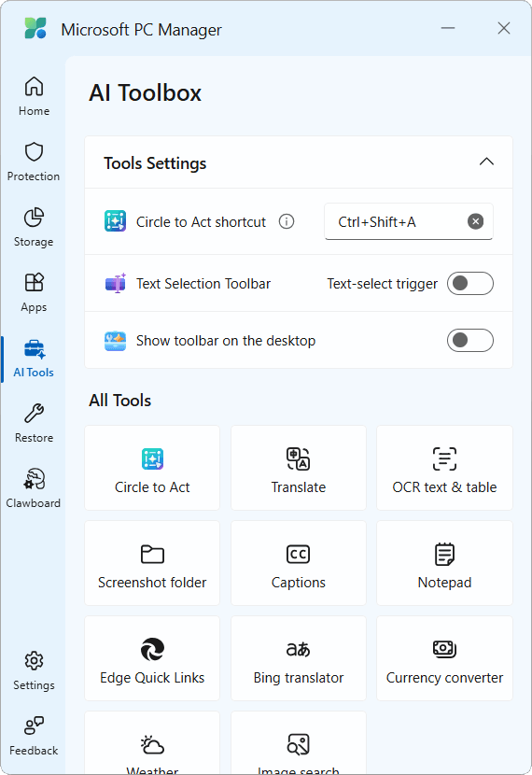The height and width of the screenshot is (775, 532).
Task: Open the Screenshot folder tile
Action: pyautogui.click(x=152, y=563)
